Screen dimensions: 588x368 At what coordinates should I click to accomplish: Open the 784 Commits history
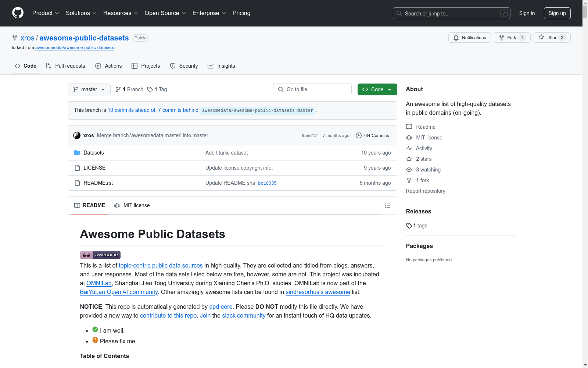point(372,135)
